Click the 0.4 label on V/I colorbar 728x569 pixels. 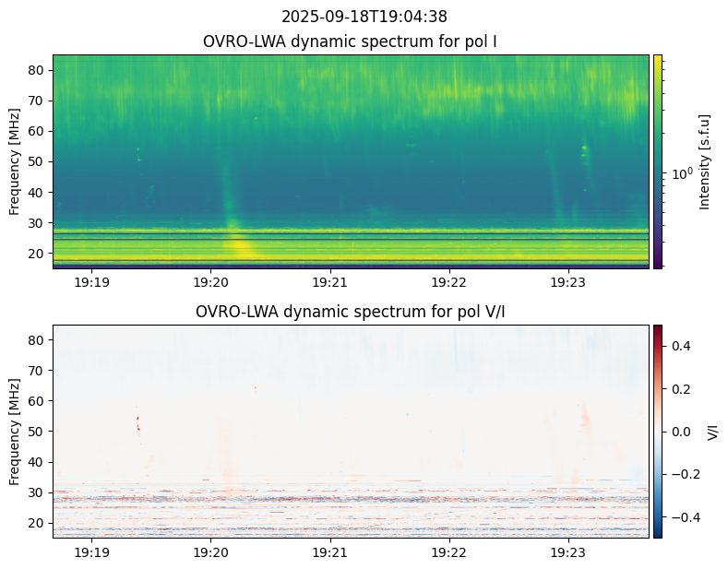pyautogui.click(x=681, y=346)
